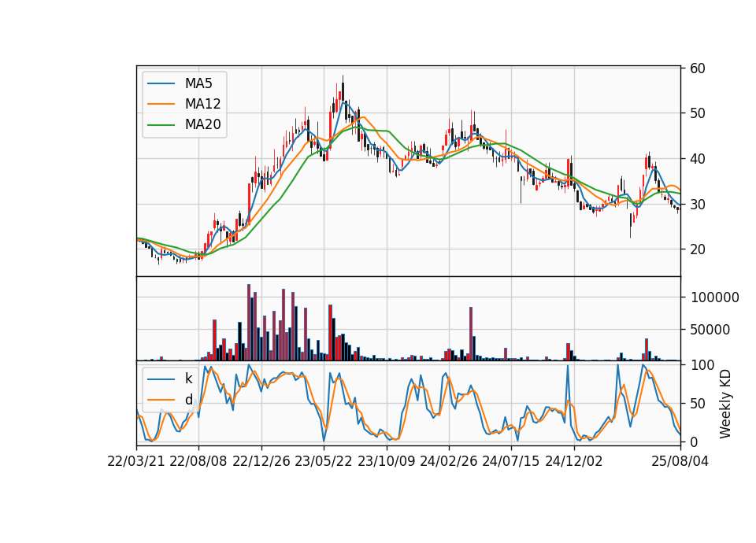Click the d legend entry
The image size is (756, 543).
click(x=188, y=400)
